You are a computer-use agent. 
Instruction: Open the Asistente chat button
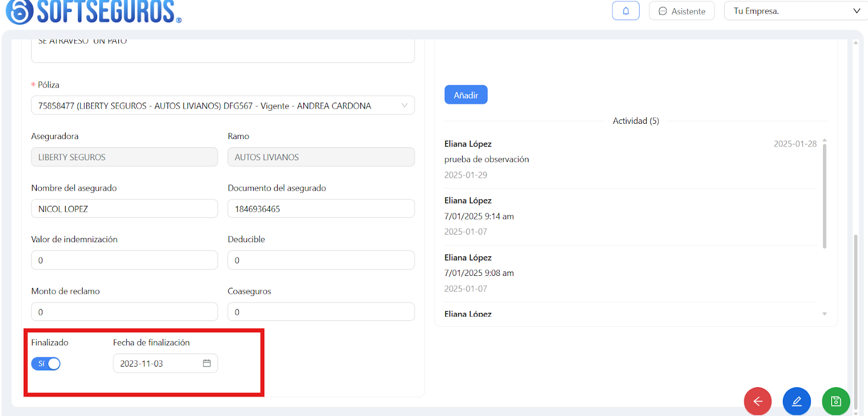682,11
